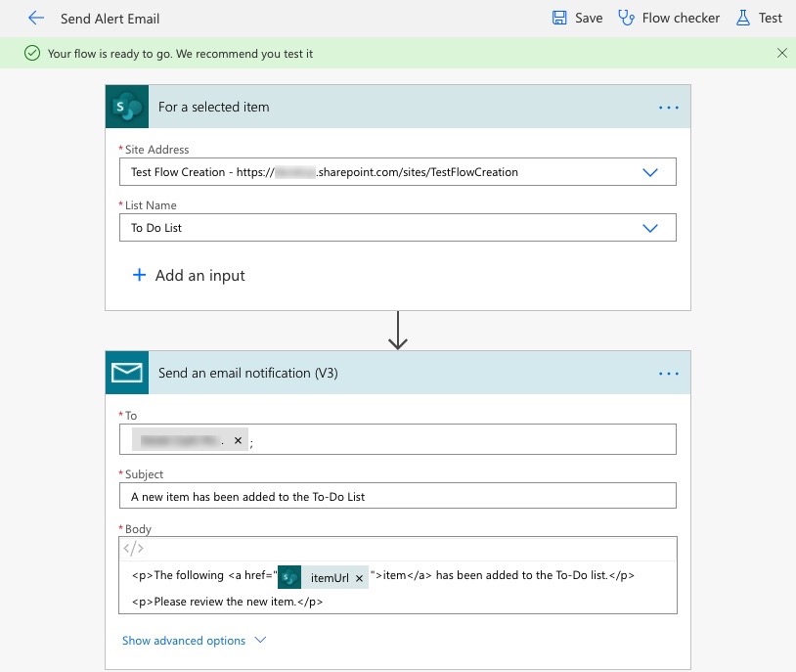Click the SharePoint icon on trigger card
This screenshot has height=672, width=796.
(x=127, y=107)
